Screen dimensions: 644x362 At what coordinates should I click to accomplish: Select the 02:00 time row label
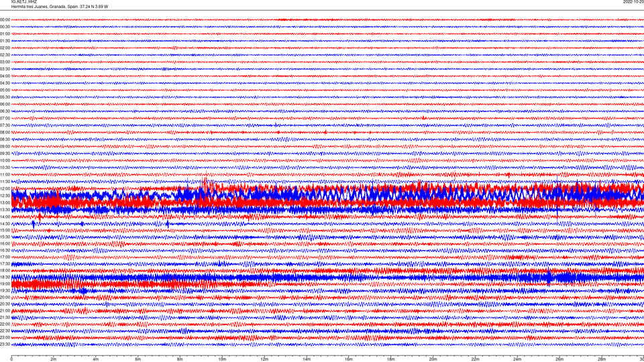5,48
